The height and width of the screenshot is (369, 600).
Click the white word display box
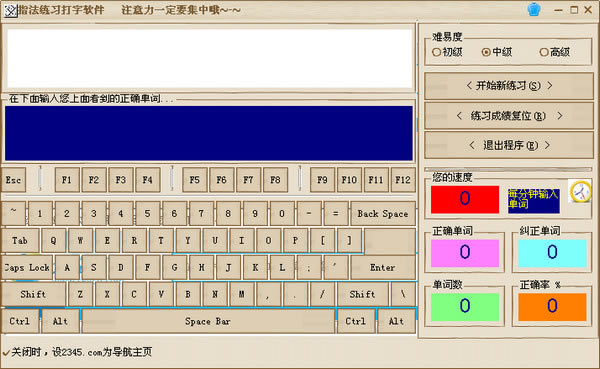pyautogui.click(x=209, y=58)
